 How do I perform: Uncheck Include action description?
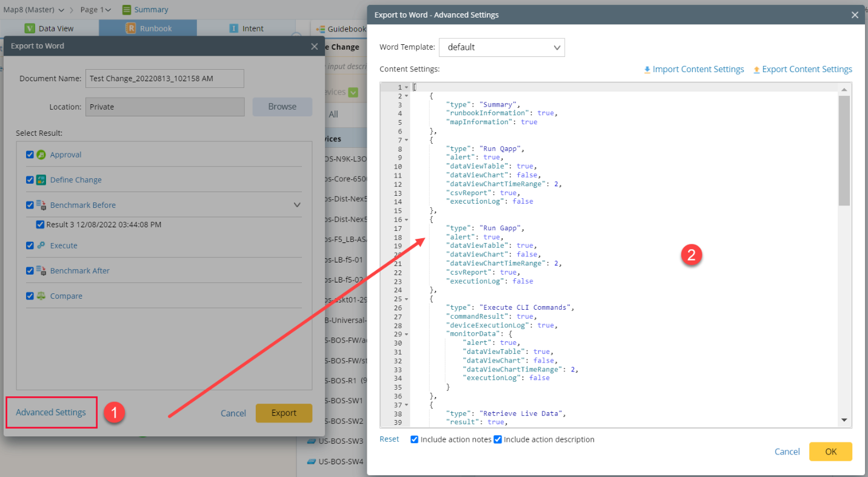(x=498, y=439)
